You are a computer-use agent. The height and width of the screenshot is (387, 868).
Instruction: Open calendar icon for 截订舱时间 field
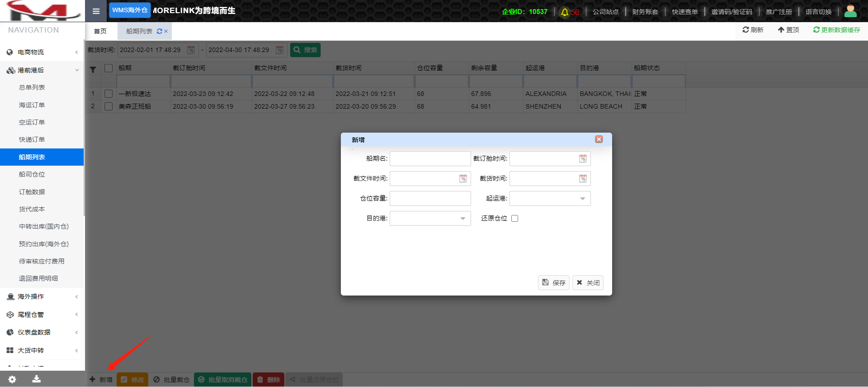click(x=583, y=158)
